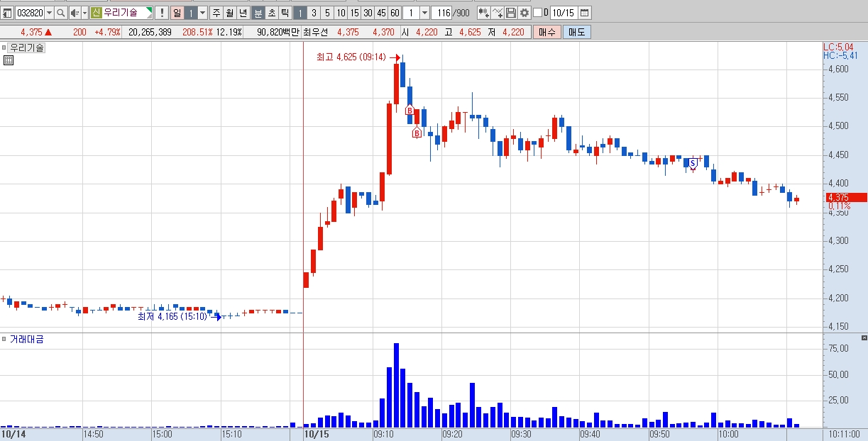Open the data grid icon under 우리기술
Viewport: 868px width, 441px height.
tap(8, 60)
